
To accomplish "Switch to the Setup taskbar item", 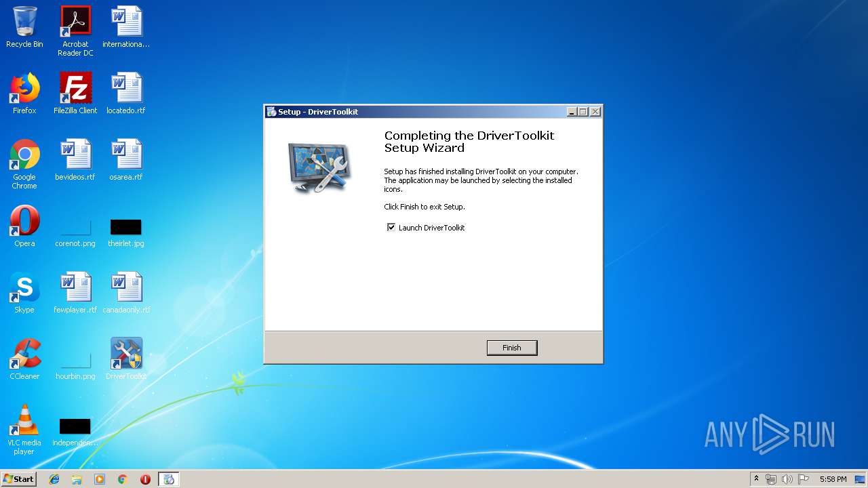I will point(169,479).
